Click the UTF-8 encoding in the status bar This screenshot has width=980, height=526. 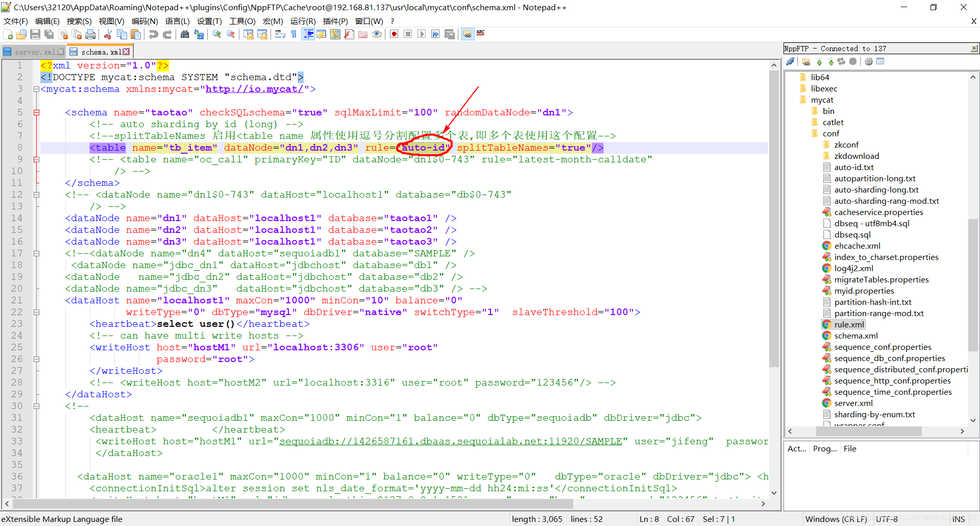(x=887, y=519)
